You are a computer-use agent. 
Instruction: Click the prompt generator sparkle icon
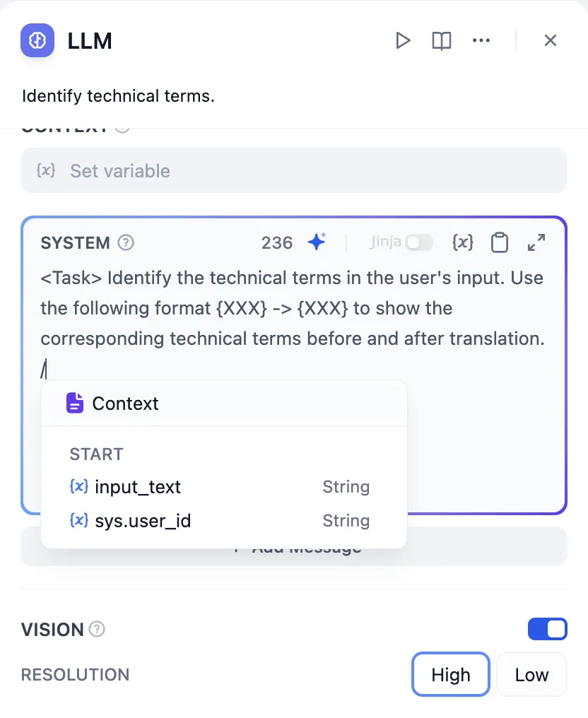317,242
